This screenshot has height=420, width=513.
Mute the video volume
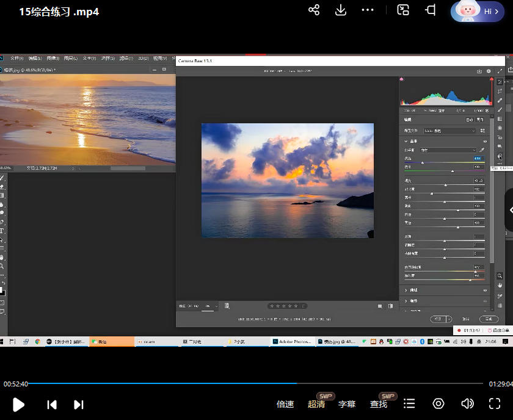(467, 404)
